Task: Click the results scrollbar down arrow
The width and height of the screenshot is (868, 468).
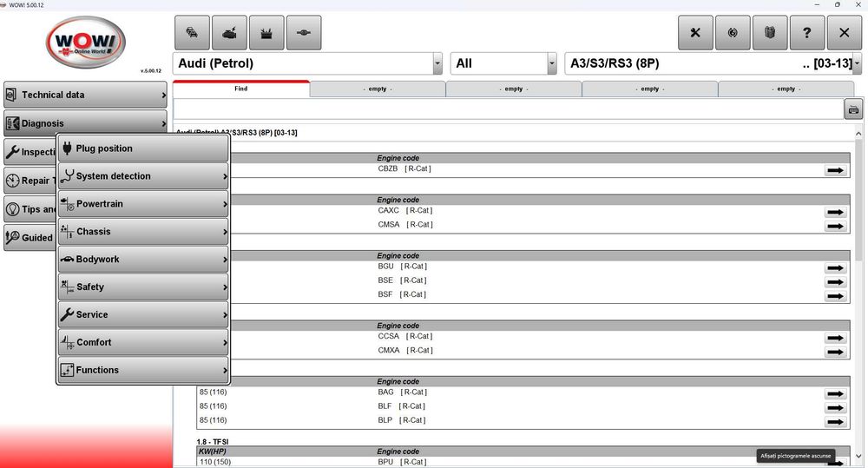Action: click(858, 457)
